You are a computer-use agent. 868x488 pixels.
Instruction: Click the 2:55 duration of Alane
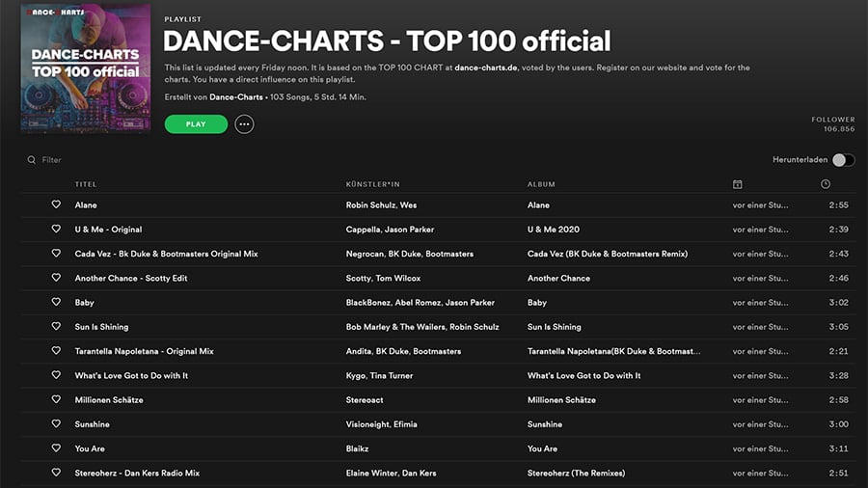(839, 204)
